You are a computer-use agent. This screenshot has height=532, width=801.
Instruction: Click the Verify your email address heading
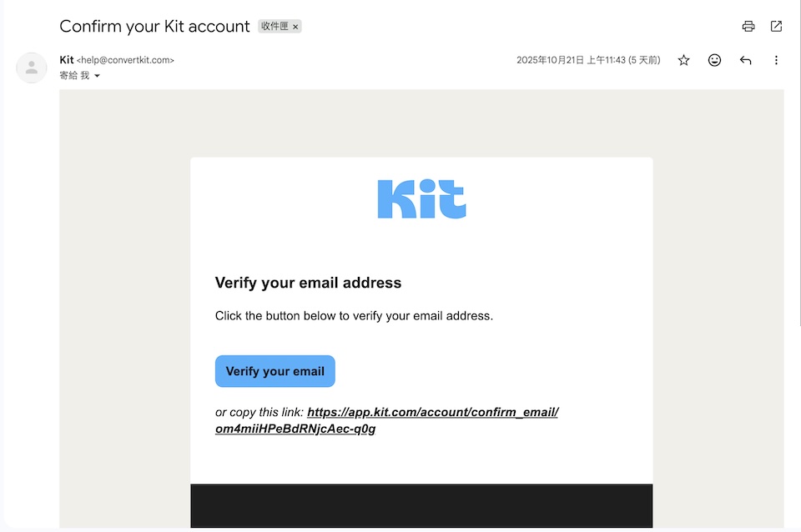(x=308, y=283)
